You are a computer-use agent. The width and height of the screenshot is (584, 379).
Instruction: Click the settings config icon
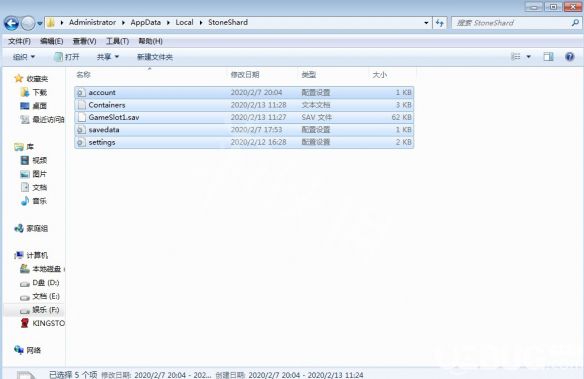tap(81, 142)
